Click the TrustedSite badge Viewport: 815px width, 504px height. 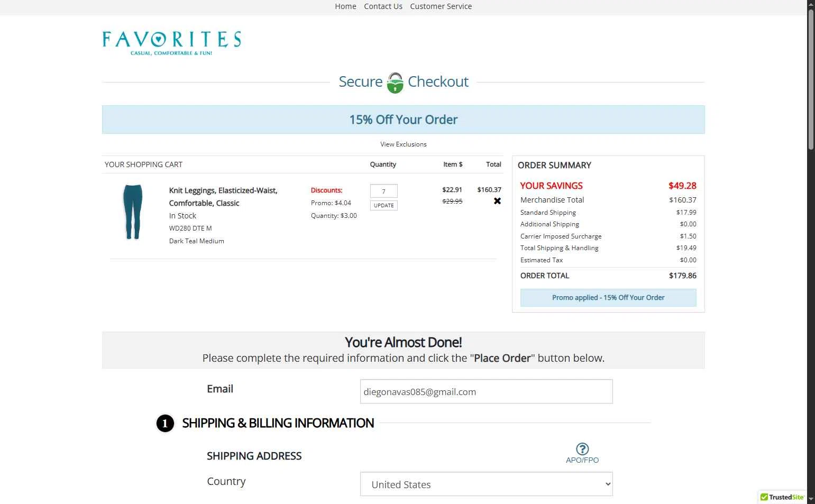coord(782,497)
